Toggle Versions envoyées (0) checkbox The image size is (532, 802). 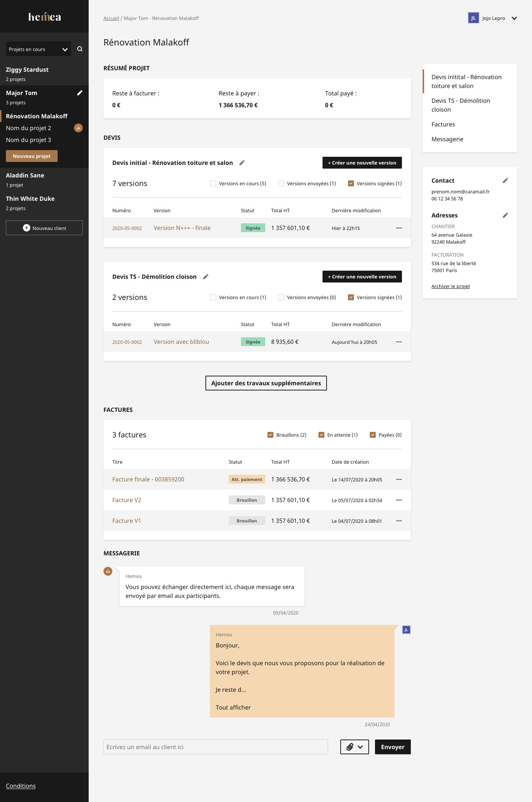tap(281, 297)
